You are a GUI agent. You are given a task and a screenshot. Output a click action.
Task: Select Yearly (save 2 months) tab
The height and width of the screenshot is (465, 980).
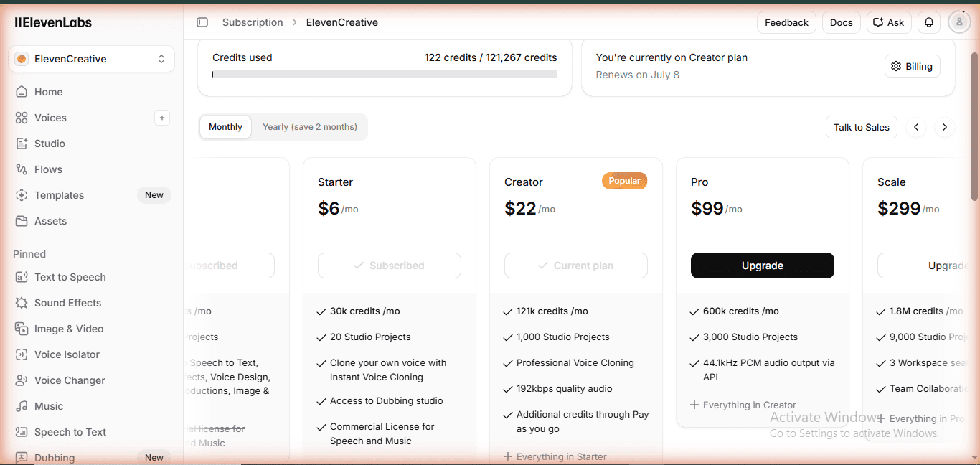point(310,127)
